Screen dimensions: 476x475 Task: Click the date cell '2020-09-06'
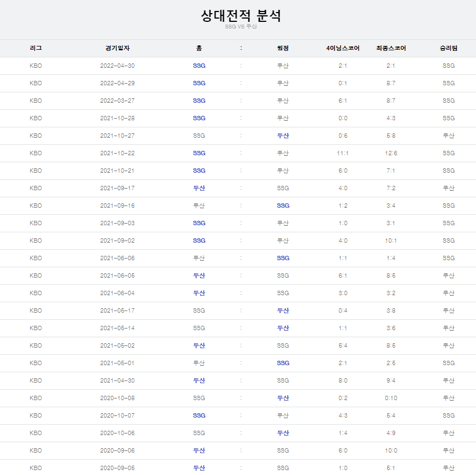coord(118,451)
